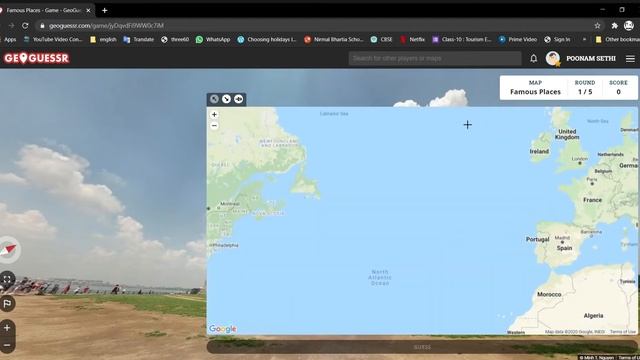The width and height of the screenshot is (640, 360).
Task: Click the Google logo on the map
Action: 222,329
